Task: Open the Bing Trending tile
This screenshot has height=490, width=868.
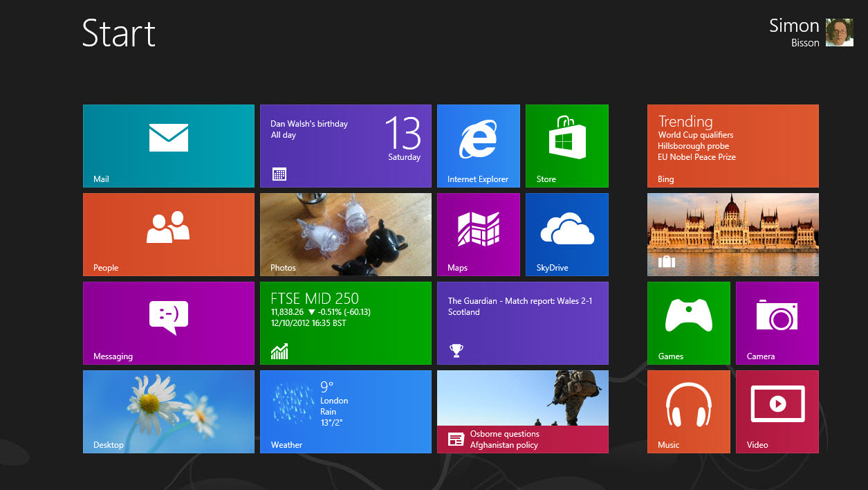Action: (x=733, y=146)
